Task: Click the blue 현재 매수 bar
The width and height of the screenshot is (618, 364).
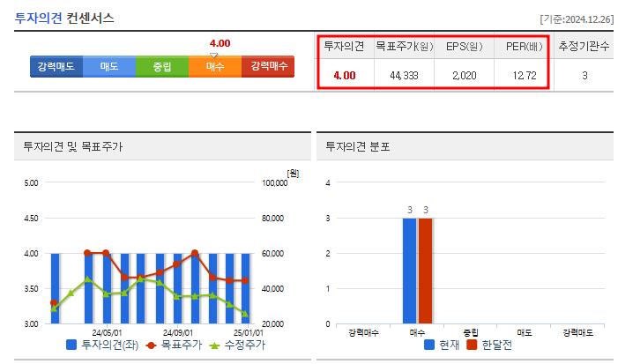Action: tap(410, 271)
